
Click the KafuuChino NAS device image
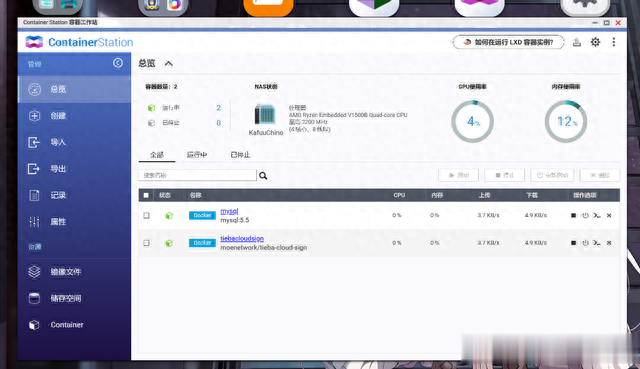coord(265,114)
